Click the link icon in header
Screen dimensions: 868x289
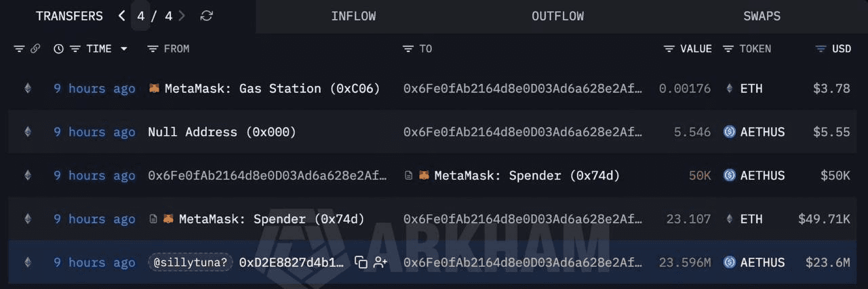(x=35, y=49)
